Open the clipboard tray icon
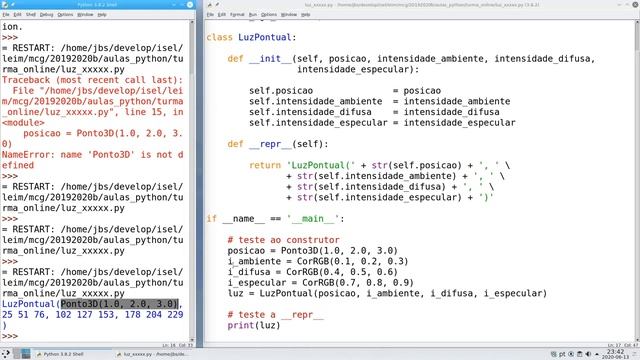Screen dimensions: 640x360 pyautogui.click(x=580, y=354)
